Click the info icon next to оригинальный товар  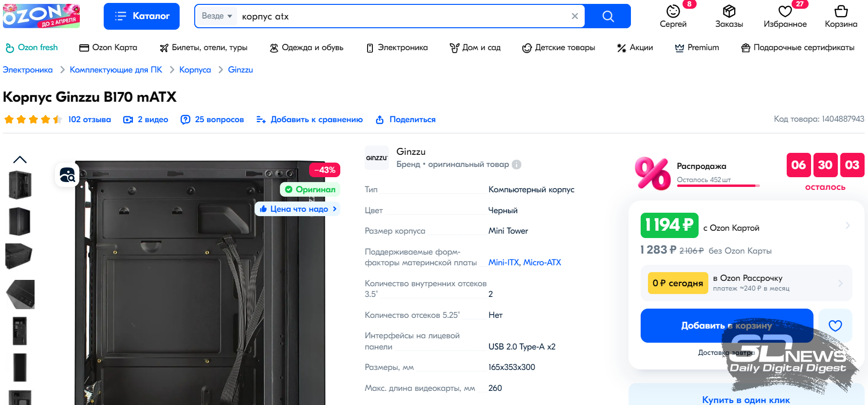pos(517,165)
